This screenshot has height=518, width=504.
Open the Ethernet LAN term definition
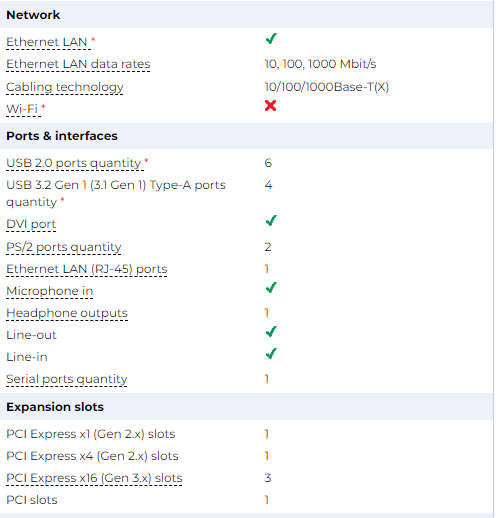[47, 42]
